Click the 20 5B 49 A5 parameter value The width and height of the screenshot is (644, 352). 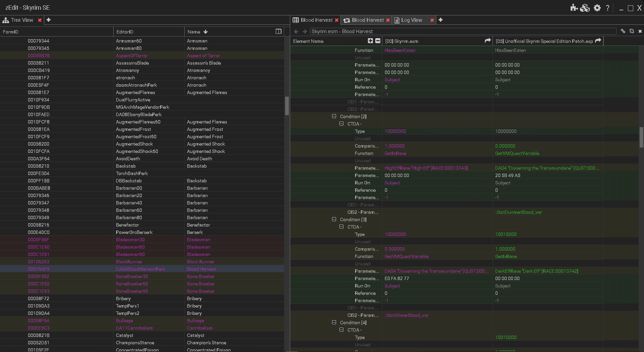508,175
